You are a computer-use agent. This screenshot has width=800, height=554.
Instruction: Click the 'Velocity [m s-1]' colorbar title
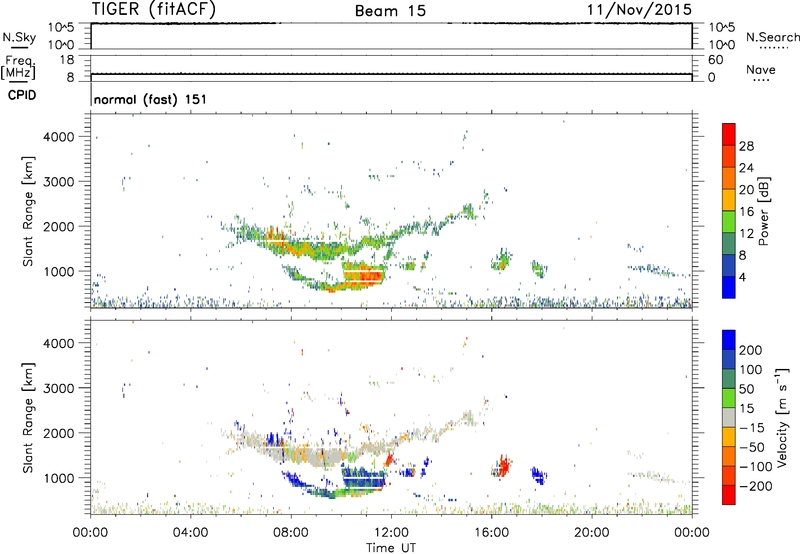tap(783, 417)
